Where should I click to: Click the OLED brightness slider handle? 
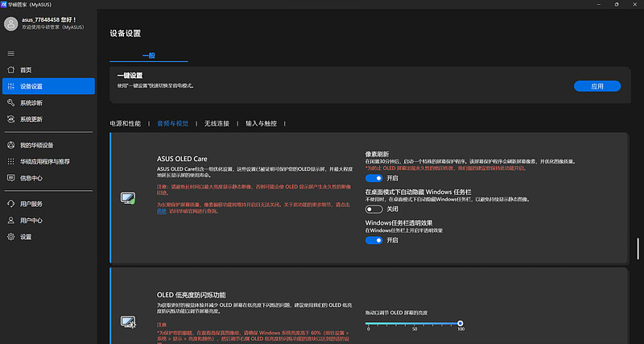tap(460, 323)
